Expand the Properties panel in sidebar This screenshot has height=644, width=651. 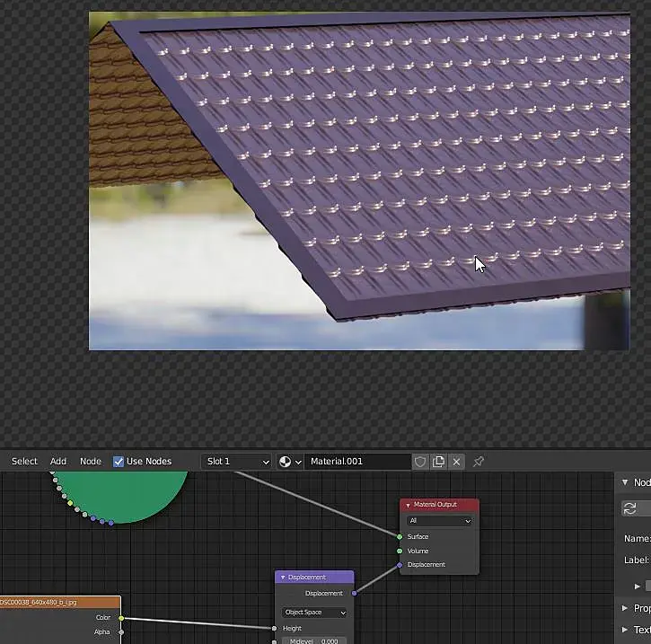tap(625, 608)
